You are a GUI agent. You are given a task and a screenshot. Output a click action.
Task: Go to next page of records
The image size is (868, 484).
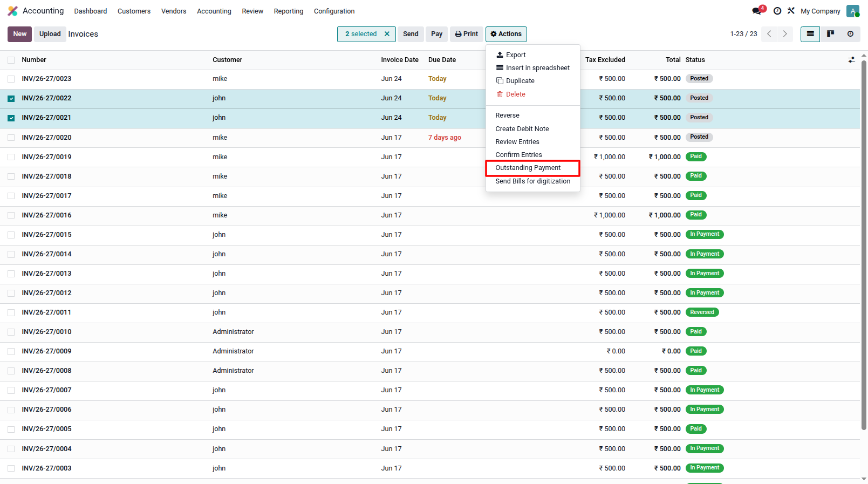click(785, 34)
